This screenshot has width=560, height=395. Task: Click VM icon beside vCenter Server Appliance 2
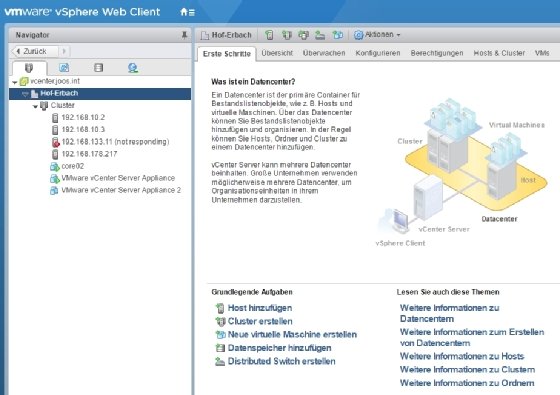(x=54, y=190)
